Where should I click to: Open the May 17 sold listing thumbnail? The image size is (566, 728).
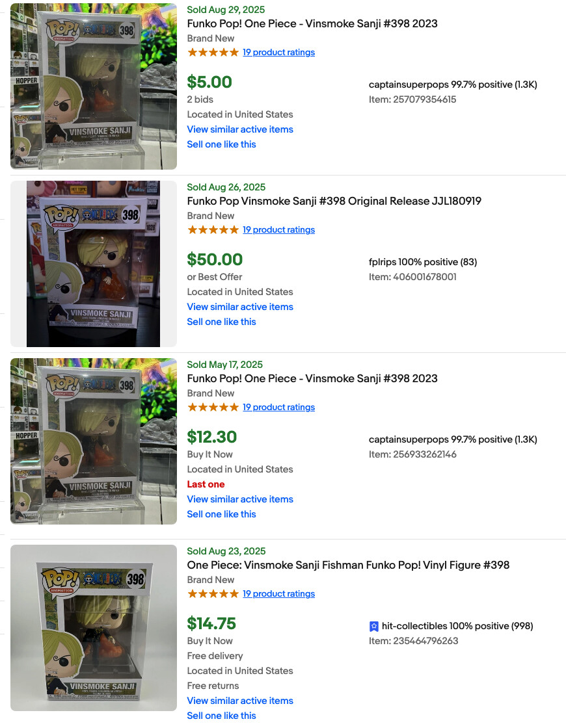click(94, 441)
